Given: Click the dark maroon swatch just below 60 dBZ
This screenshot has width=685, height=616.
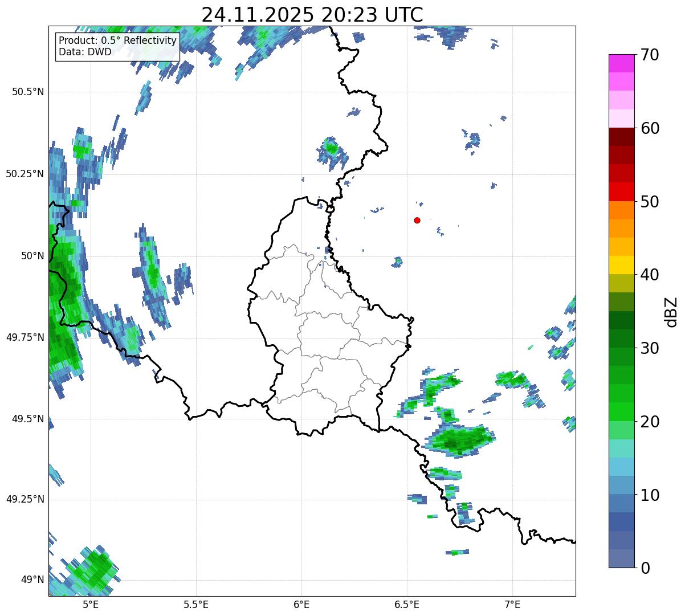Looking at the screenshot, I should 622,137.
